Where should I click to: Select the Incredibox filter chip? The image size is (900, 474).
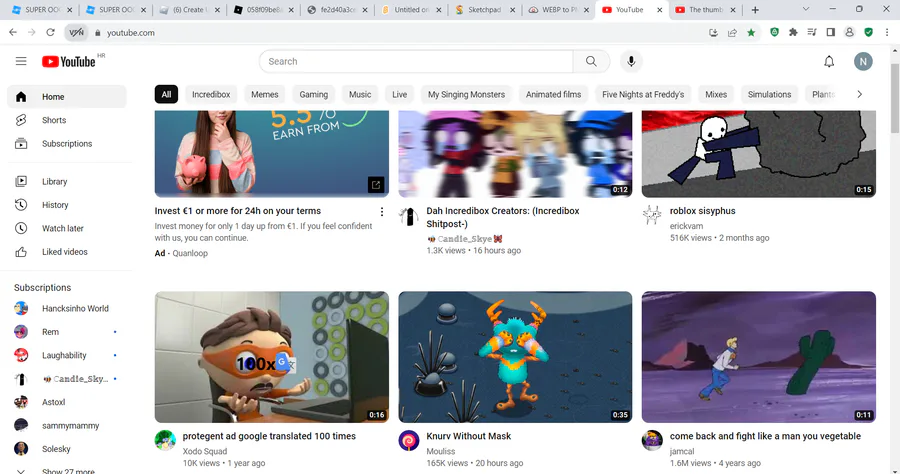click(211, 95)
